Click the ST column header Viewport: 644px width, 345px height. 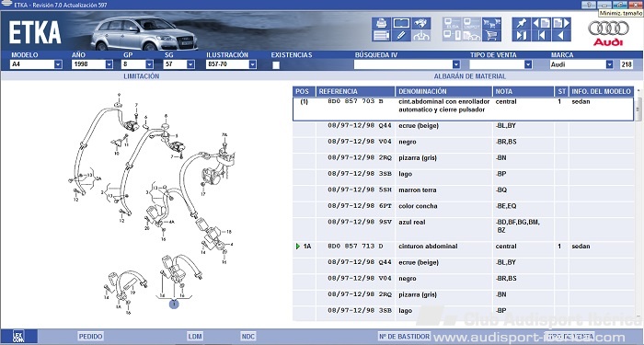[x=561, y=92]
